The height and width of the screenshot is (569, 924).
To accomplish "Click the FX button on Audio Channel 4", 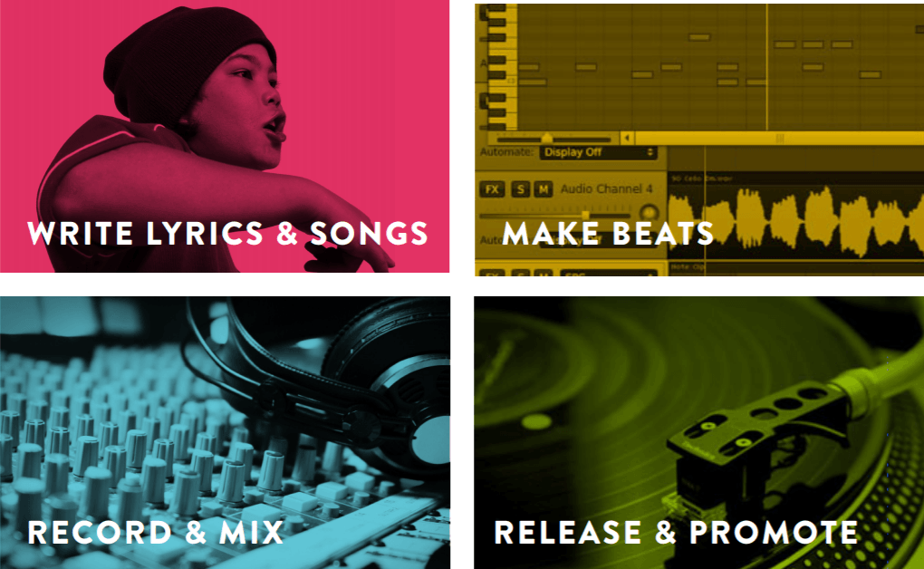I will (492, 189).
